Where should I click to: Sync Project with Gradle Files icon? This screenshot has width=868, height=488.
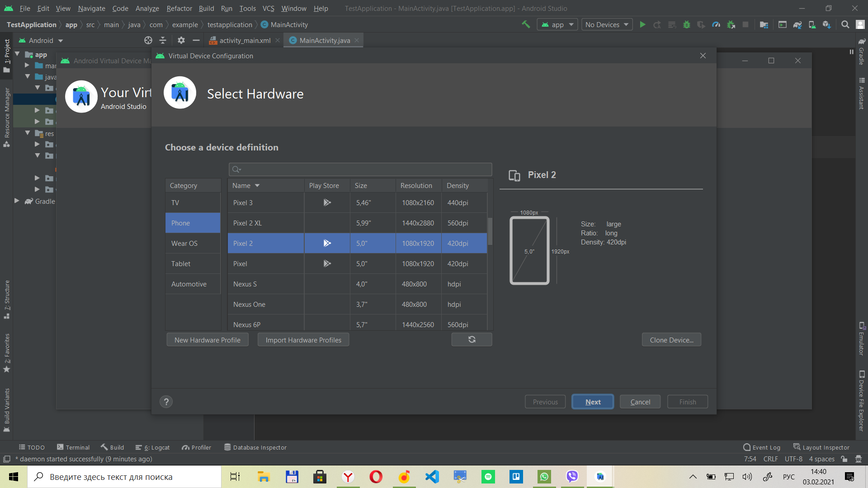click(x=797, y=24)
